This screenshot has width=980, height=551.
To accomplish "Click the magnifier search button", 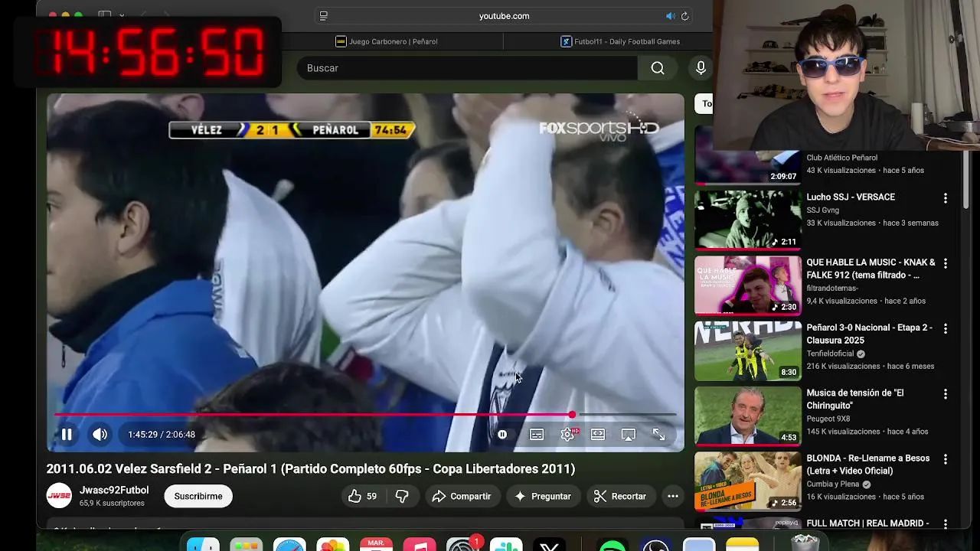I will pos(658,68).
